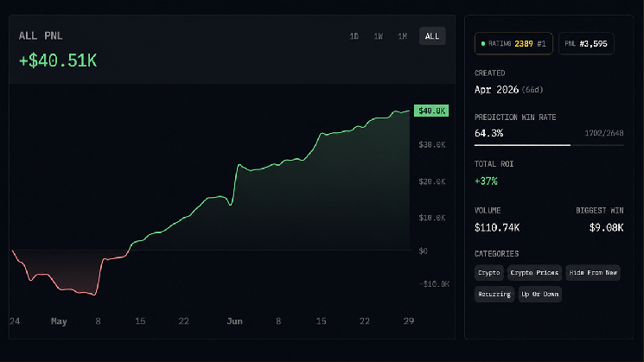Select the 1W time range
Screen dimensions: 644x362
[x=379, y=36]
